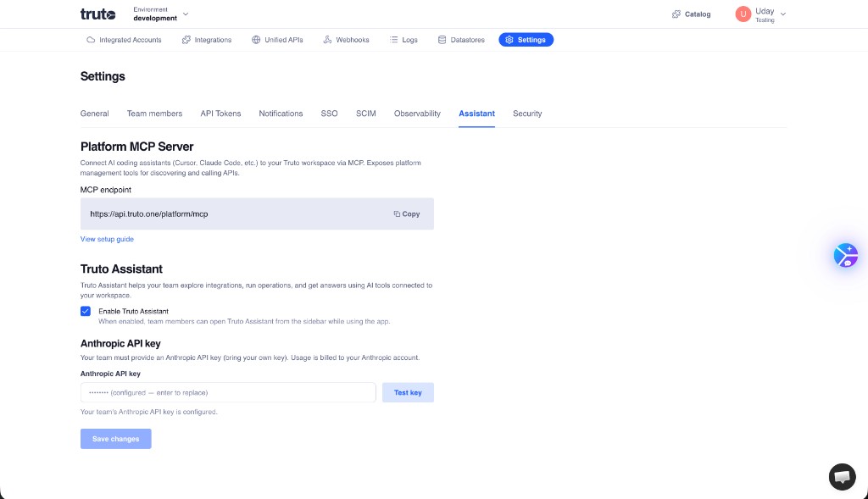Switch to the API Tokens tab
The image size is (868, 499).
click(x=220, y=114)
